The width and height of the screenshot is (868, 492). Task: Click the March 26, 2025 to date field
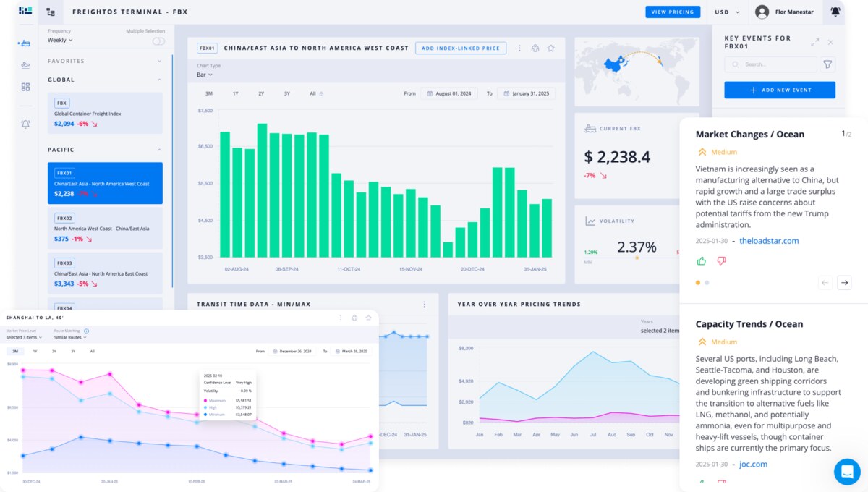[352, 351]
